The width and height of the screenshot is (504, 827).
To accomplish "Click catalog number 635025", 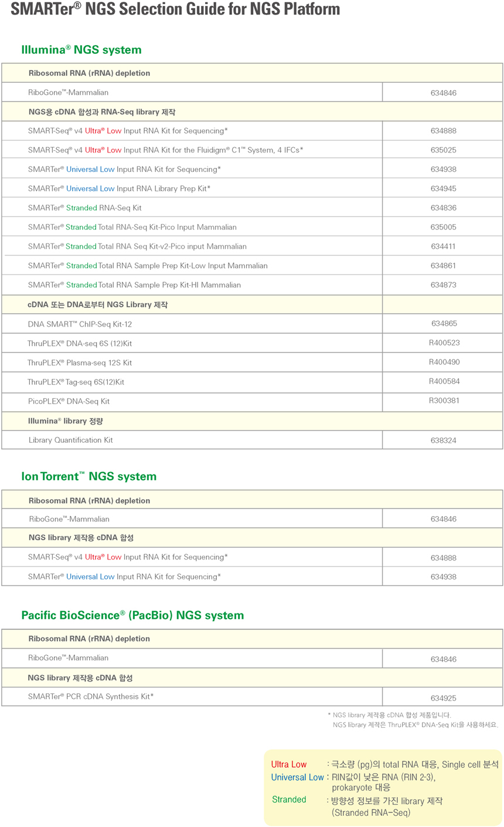I will [x=443, y=150].
